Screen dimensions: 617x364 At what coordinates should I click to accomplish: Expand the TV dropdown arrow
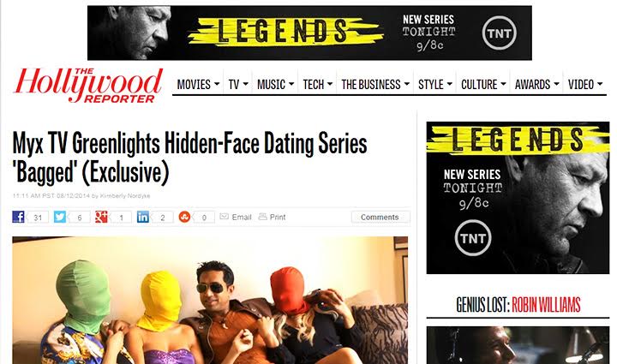tap(246, 84)
